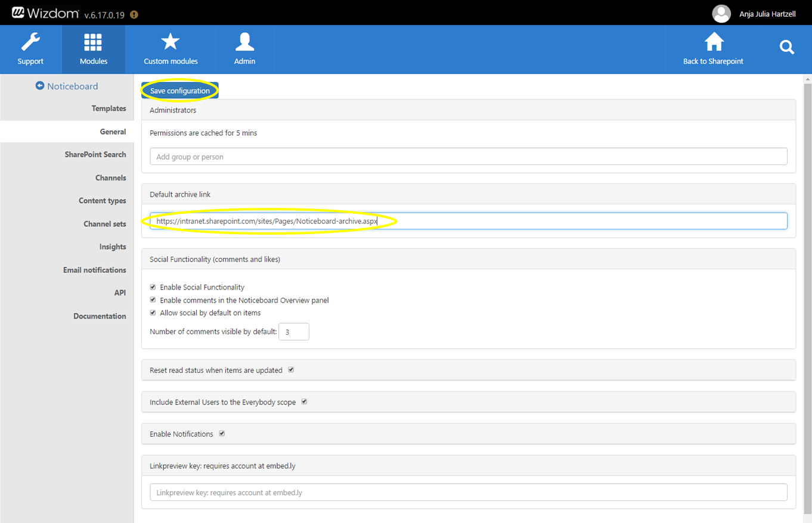
Task: Open search with magnifying glass icon
Action: (x=786, y=48)
